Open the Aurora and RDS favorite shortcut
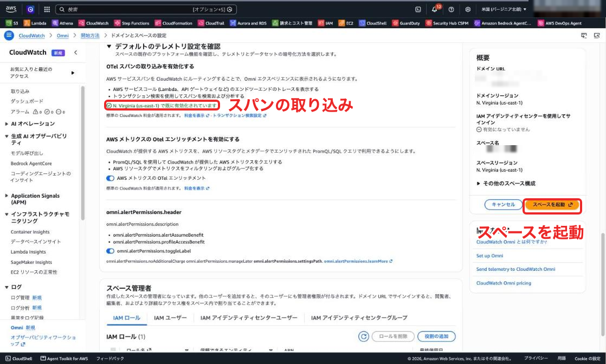The width and height of the screenshot is (606, 364). pos(248,23)
